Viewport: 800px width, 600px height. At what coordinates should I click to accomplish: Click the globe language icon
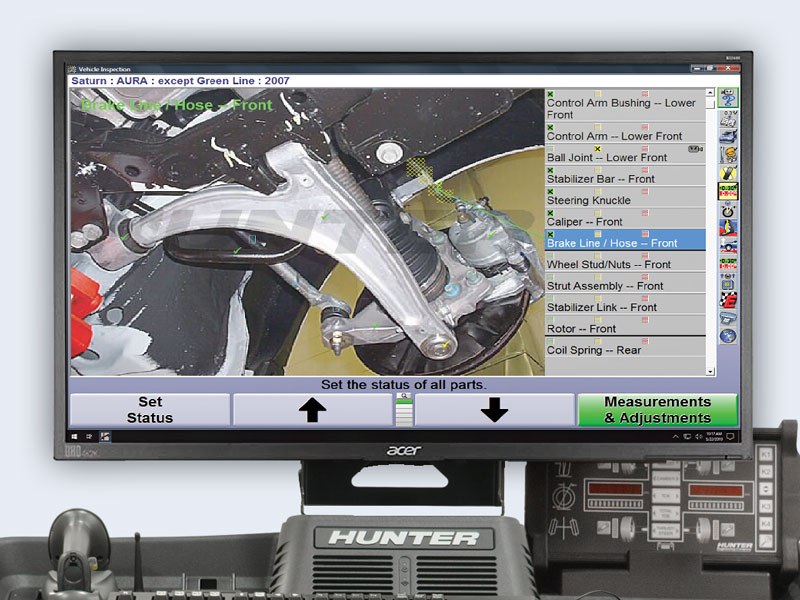click(728, 334)
